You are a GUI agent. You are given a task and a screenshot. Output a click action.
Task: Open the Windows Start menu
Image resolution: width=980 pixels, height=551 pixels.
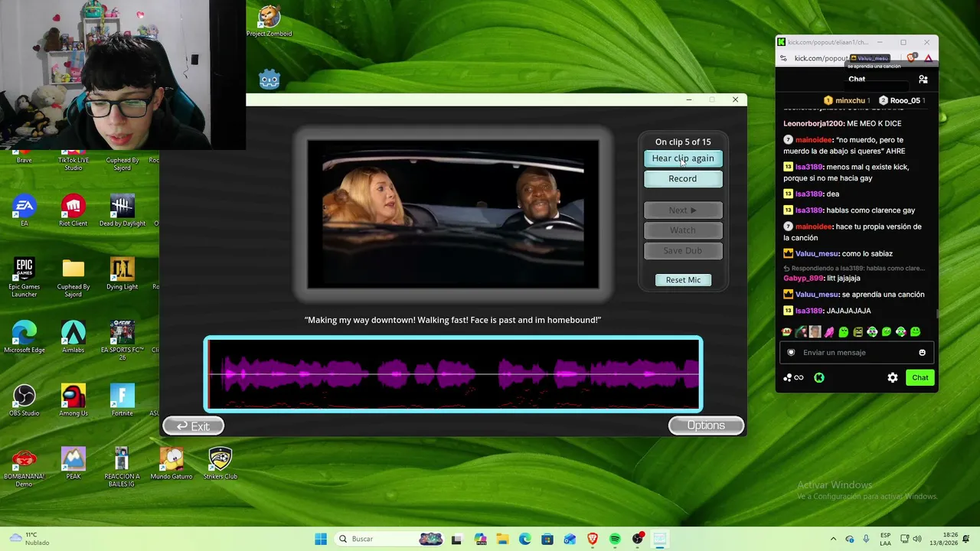321,539
